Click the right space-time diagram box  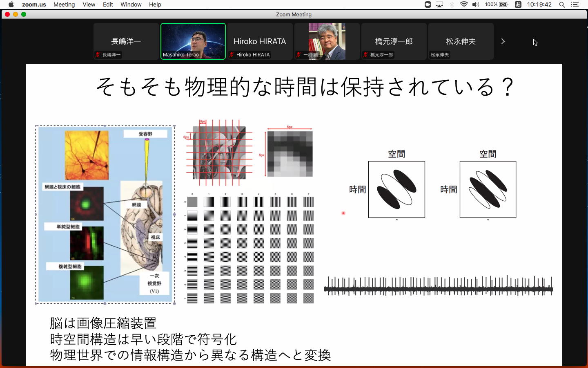(488, 189)
